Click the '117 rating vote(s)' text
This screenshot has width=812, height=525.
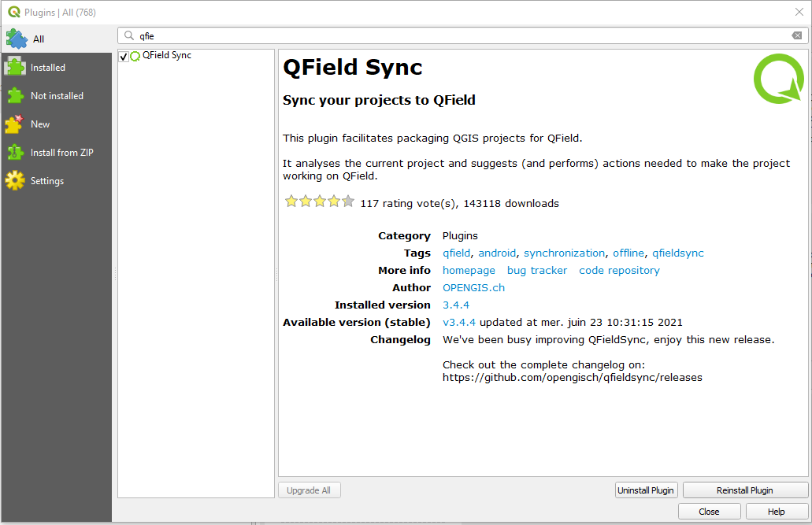[408, 204]
